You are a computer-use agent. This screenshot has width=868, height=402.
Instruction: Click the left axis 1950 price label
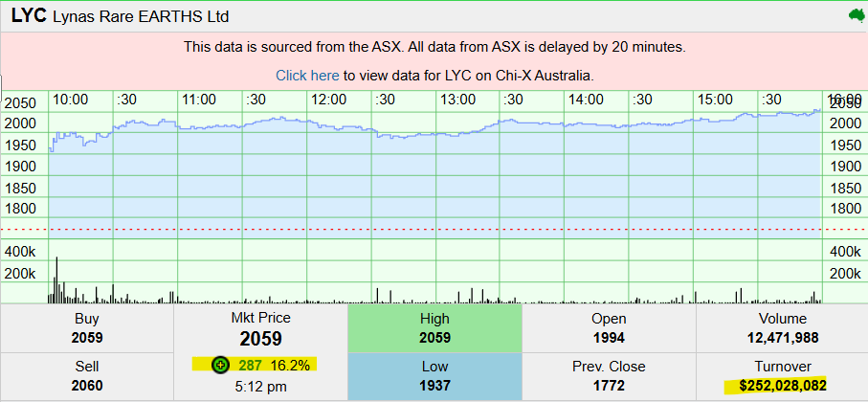coord(20,145)
